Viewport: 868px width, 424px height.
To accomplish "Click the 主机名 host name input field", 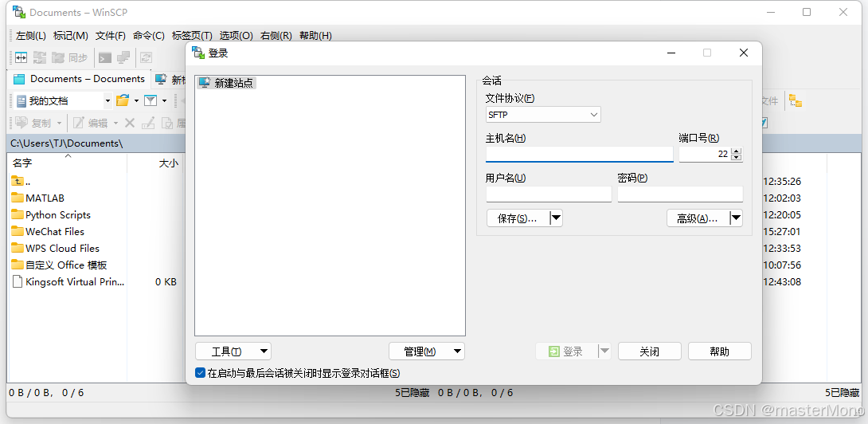I will click(x=580, y=154).
